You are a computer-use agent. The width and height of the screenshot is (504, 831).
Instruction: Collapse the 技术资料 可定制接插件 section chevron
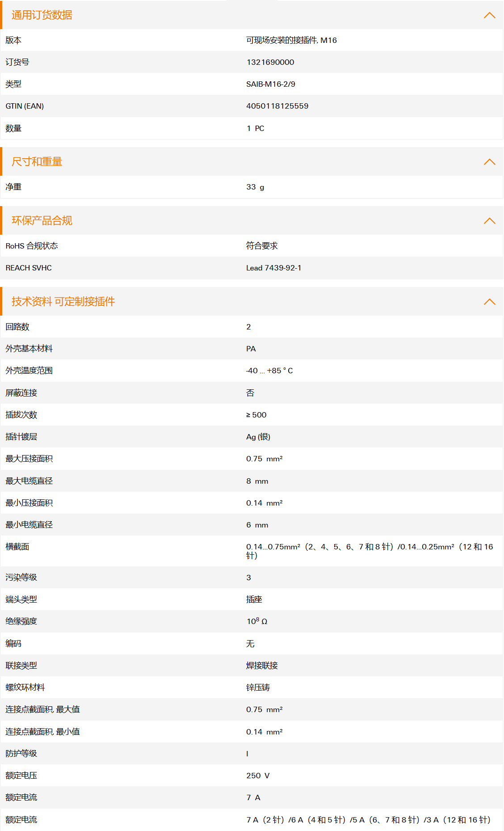click(489, 302)
